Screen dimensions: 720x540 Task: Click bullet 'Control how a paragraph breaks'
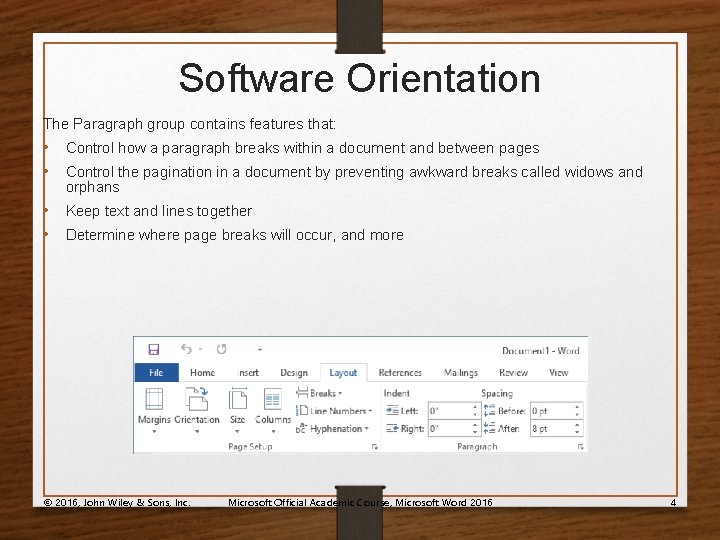(303, 148)
